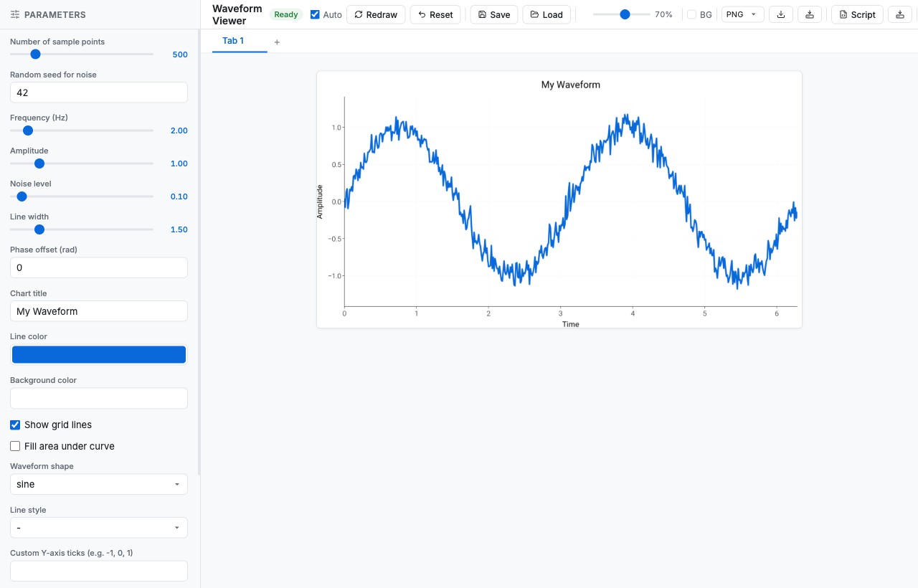Click the Phase offset (rad) field
Screen dimensions: 918x588
click(x=99, y=267)
